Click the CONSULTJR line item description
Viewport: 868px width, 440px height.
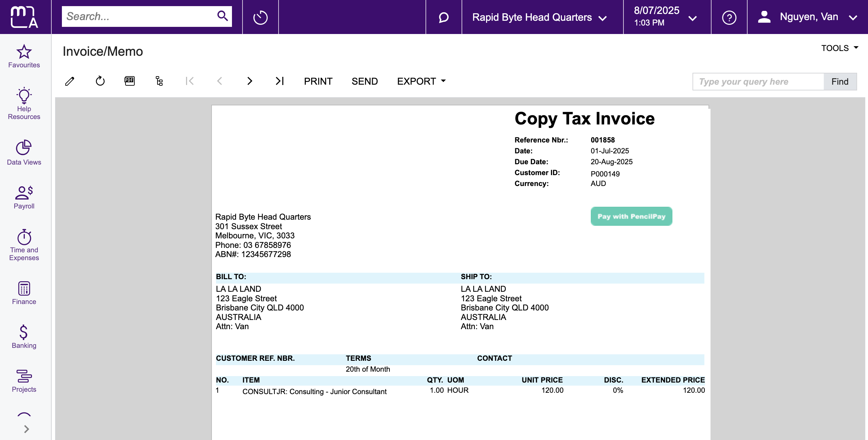tap(314, 392)
